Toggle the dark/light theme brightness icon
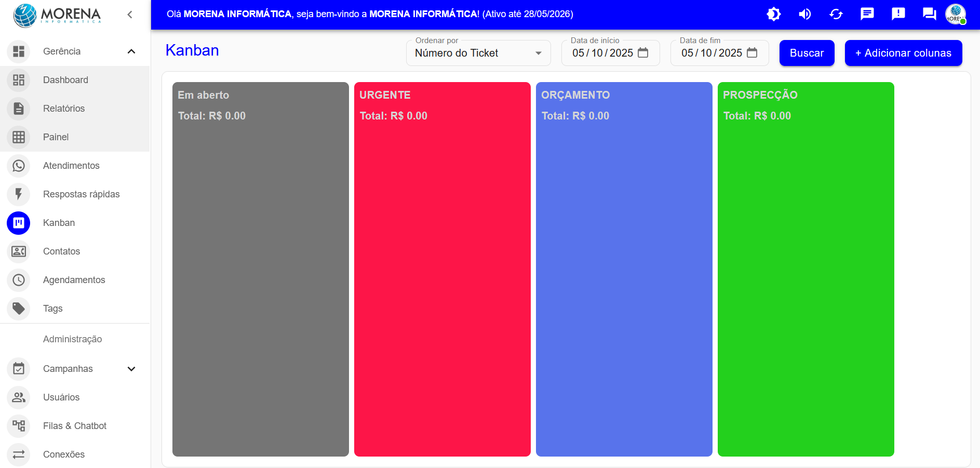980x468 pixels. 773,14
